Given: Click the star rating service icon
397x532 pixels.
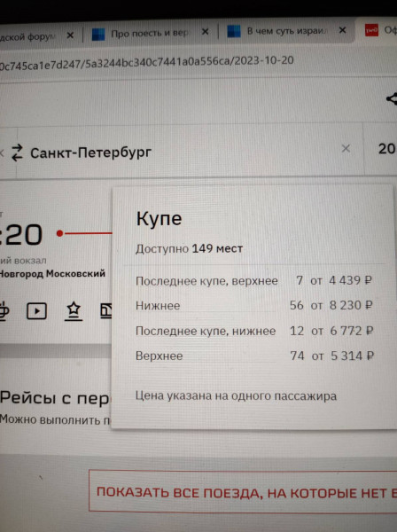Looking at the screenshot, I should pos(74,311).
